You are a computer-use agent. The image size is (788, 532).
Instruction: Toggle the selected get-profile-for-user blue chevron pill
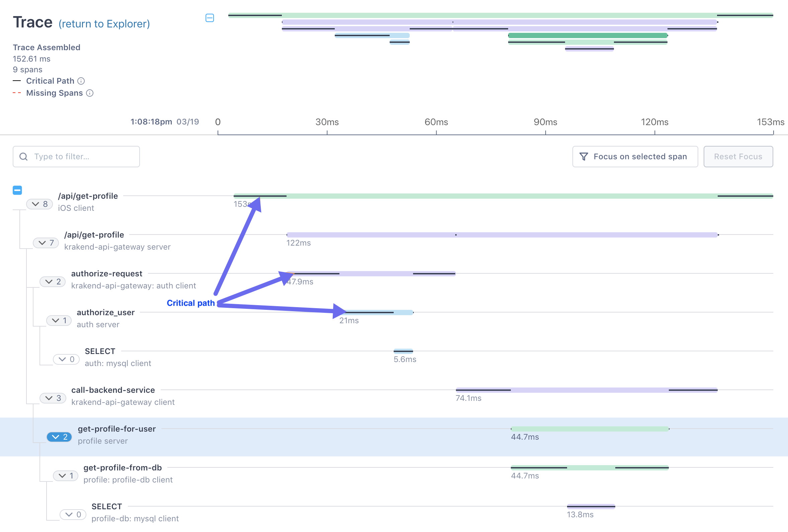59,437
